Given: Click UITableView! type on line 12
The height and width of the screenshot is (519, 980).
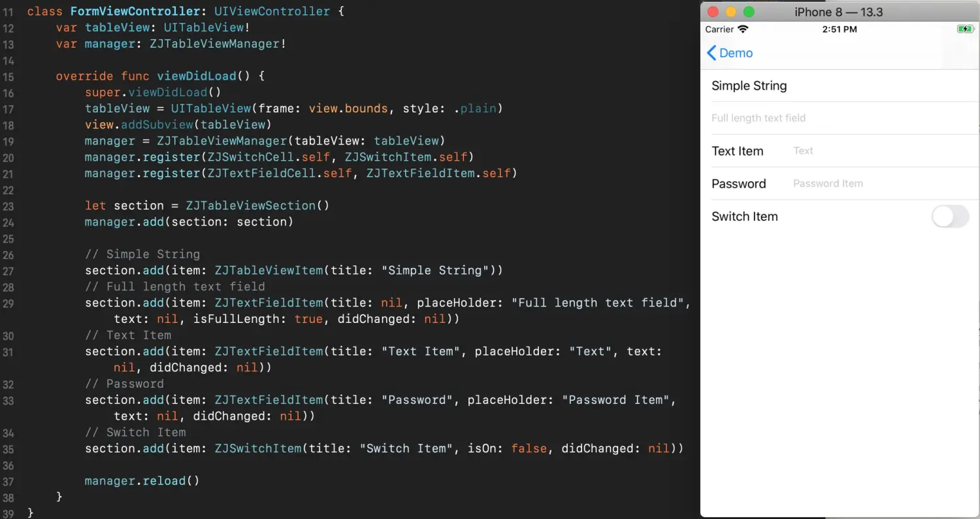Looking at the screenshot, I should (206, 28).
